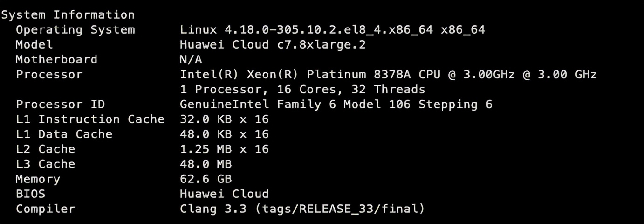Click the Huawei Cloud c7.8xlarge.2 model value

point(273,45)
